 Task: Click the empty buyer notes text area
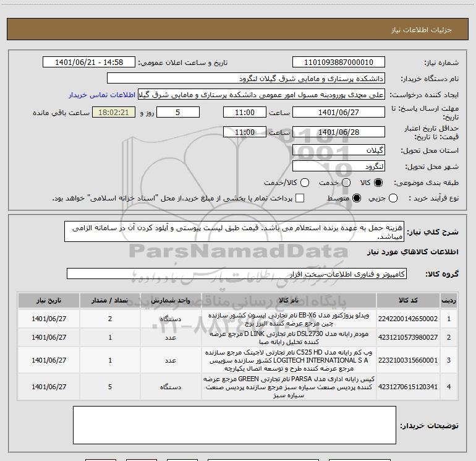point(234,425)
